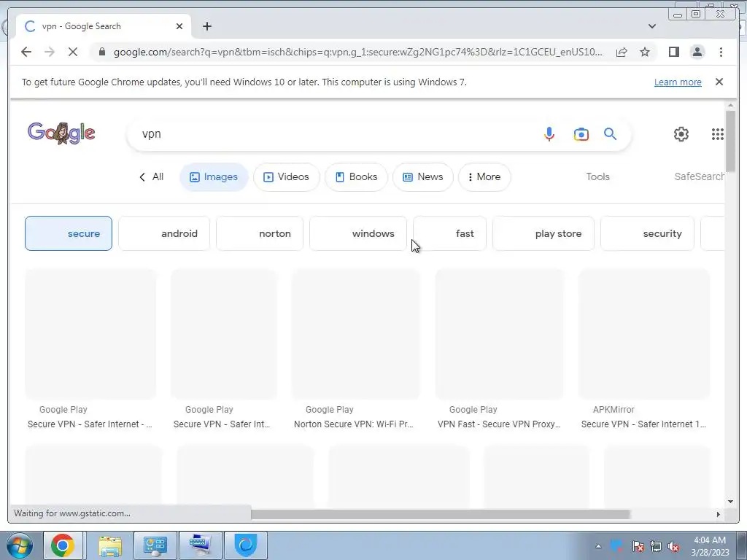Screen dimensions: 747x560
Task: Switch to Books results
Action: 356,177
